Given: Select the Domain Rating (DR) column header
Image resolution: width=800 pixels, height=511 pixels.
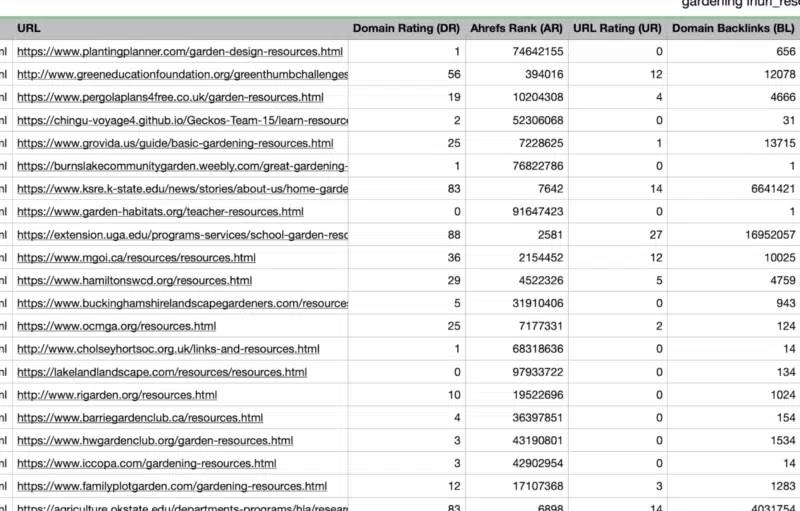Looking at the screenshot, I should (x=406, y=29).
